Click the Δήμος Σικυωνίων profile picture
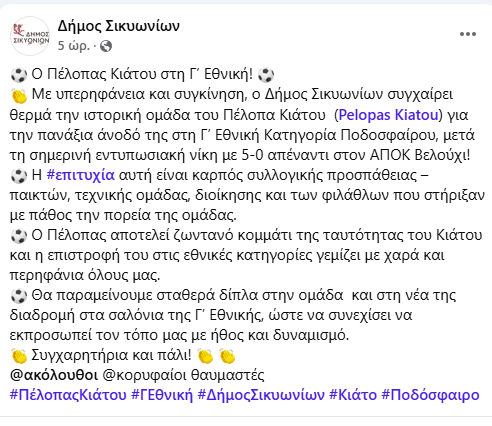 (30, 36)
